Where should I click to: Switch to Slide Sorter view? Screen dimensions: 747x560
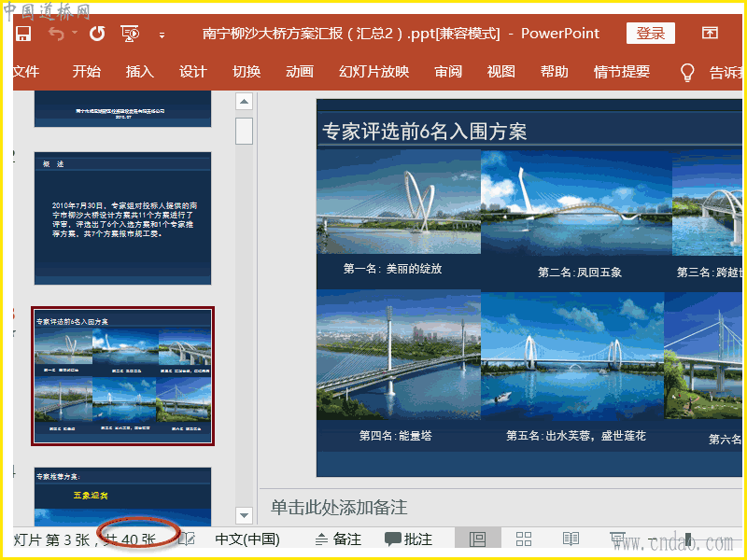[524, 539]
